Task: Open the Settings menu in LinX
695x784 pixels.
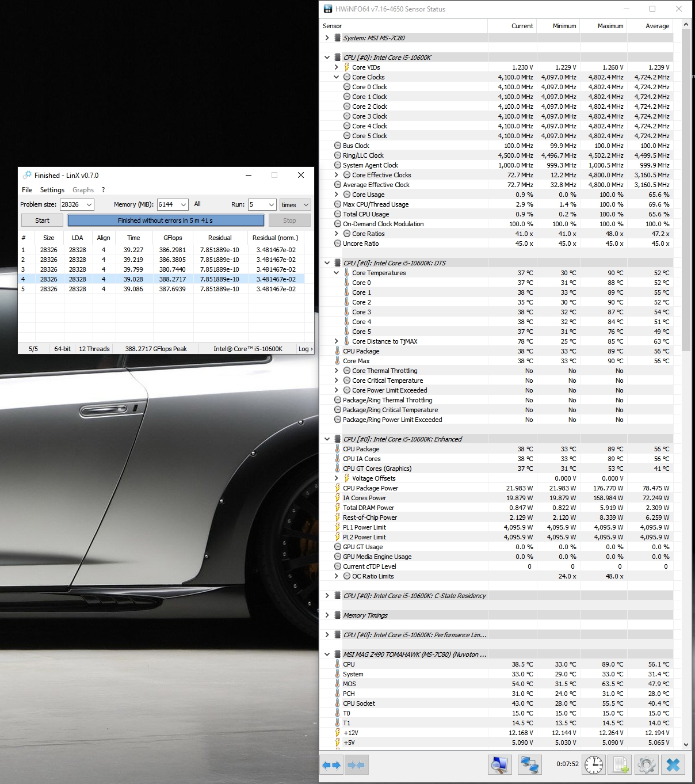Action: point(52,189)
